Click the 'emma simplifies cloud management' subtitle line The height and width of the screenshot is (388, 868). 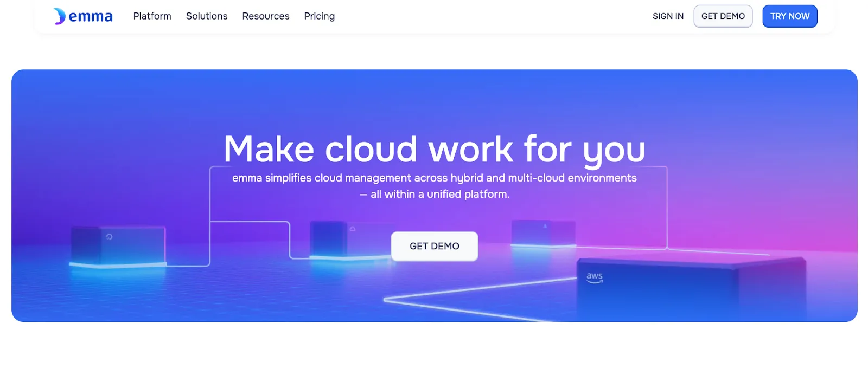(434, 178)
